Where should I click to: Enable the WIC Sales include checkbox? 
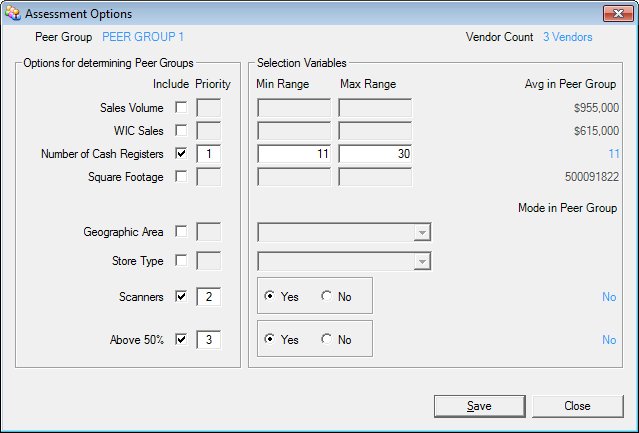[x=181, y=130]
